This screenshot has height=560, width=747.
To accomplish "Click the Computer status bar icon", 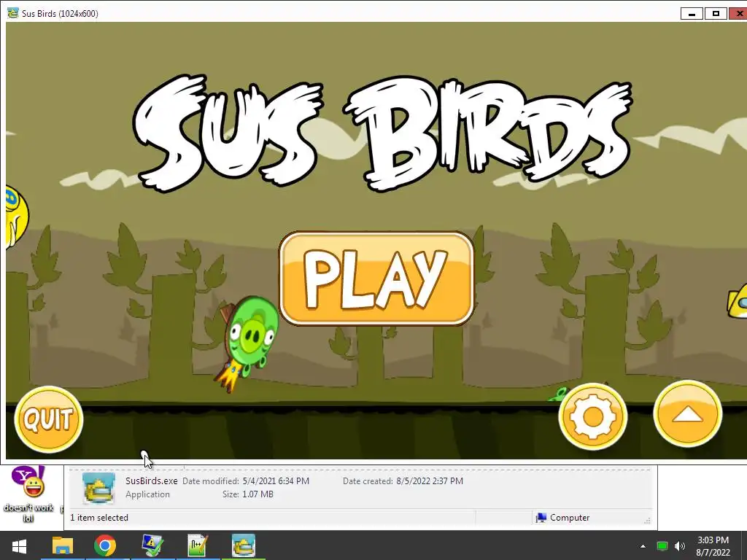I will click(541, 518).
